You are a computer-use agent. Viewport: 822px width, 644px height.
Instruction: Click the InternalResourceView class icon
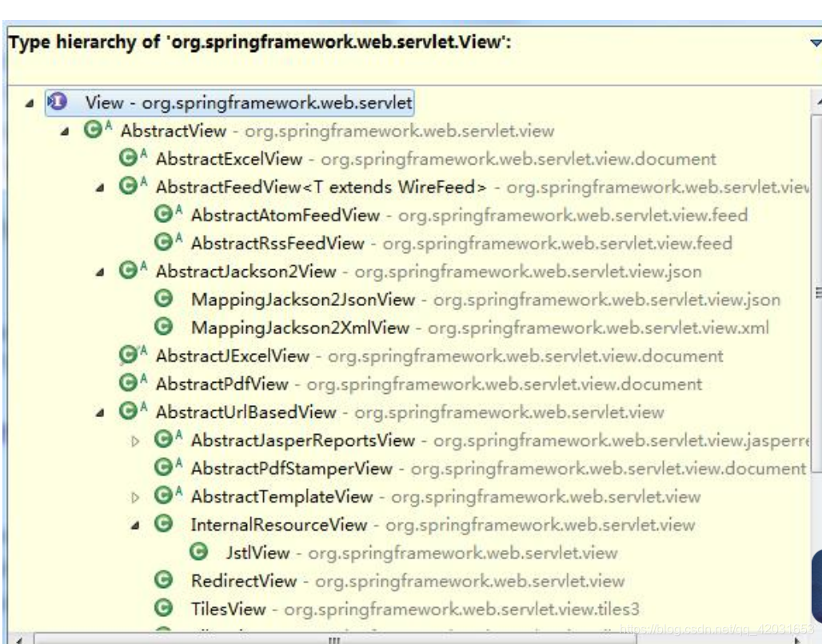click(x=163, y=523)
